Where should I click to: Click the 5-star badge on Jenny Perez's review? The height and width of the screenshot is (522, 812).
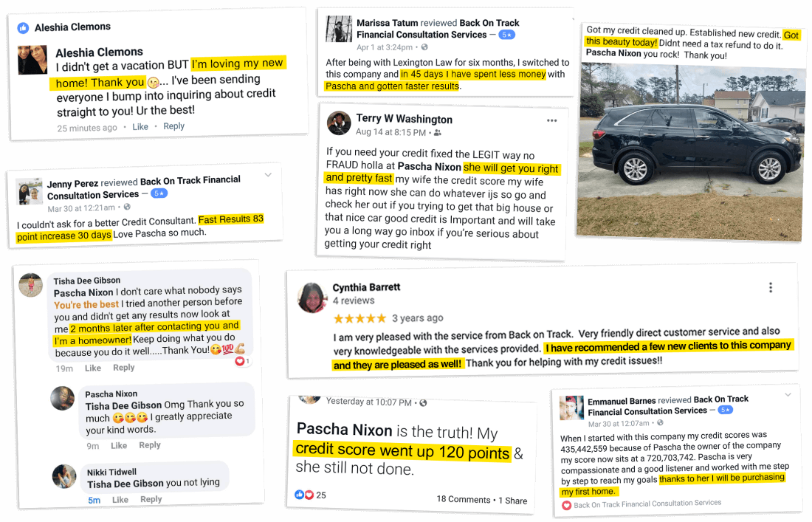pos(159,193)
